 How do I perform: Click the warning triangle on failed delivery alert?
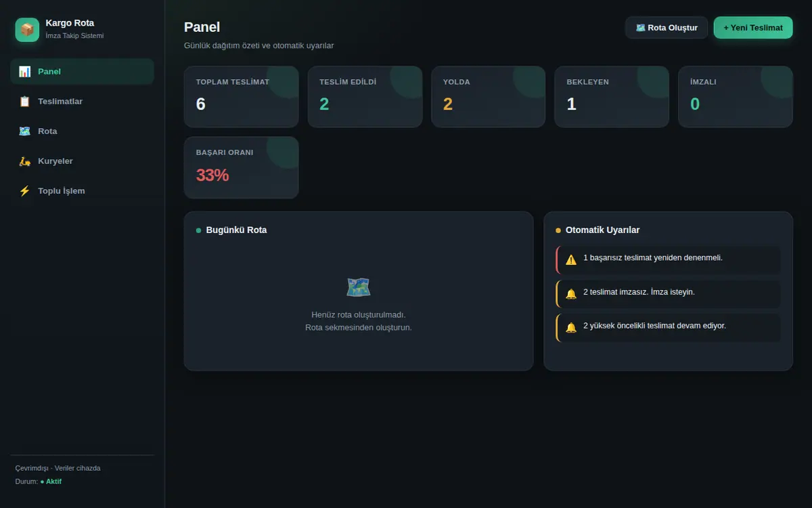pos(571,259)
